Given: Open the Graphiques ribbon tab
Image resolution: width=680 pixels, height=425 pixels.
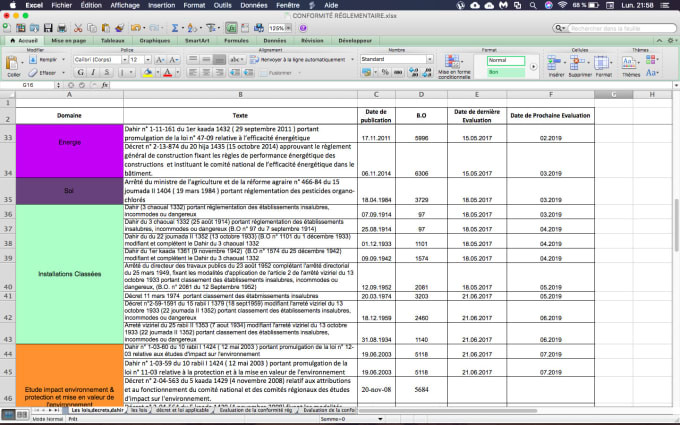Looking at the screenshot, I should coord(155,40).
